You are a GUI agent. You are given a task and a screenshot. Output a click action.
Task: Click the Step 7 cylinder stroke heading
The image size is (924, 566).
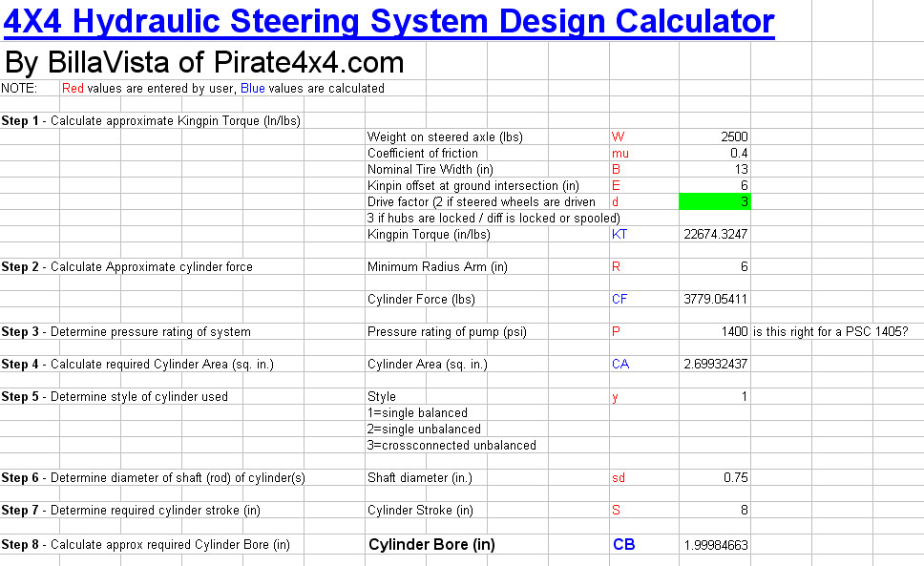131,510
